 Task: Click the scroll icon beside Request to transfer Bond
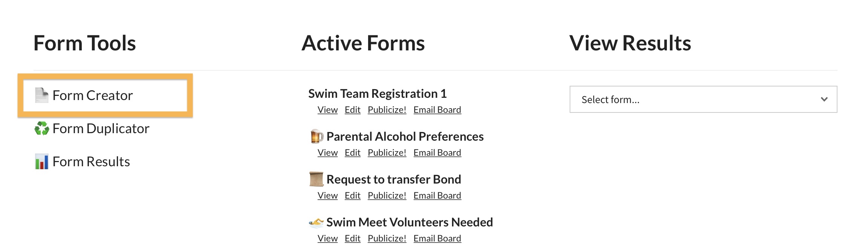(x=316, y=179)
